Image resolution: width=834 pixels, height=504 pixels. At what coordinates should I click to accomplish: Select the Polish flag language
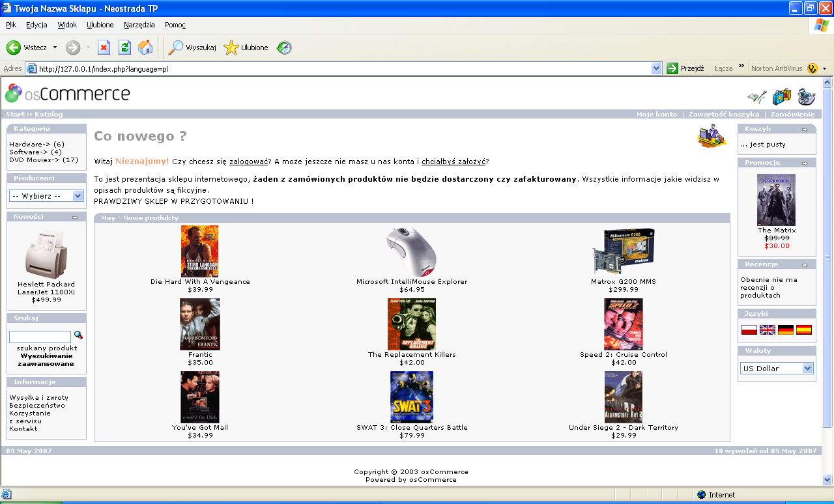(749, 330)
